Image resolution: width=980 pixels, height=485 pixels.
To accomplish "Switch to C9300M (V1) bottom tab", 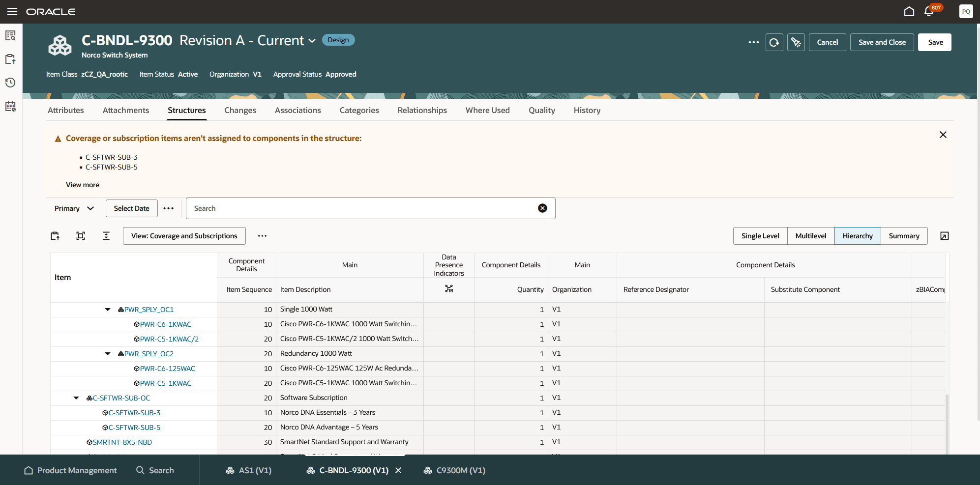I will point(455,470).
